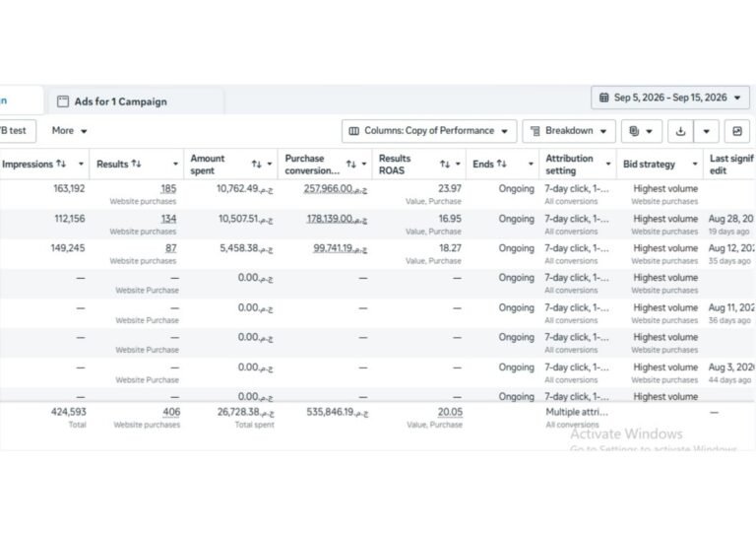Viewport: 756px width, 535px height.
Task: Open Amount spent column options arrow
Action: [x=270, y=164]
